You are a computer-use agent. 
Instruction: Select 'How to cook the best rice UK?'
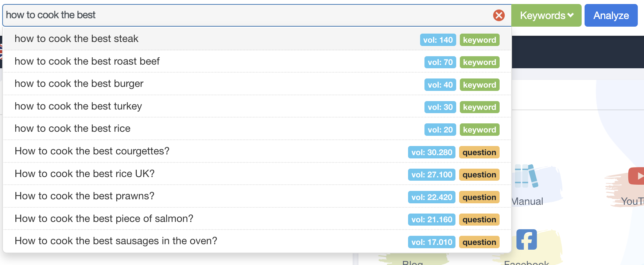click(x=257, y=174)
